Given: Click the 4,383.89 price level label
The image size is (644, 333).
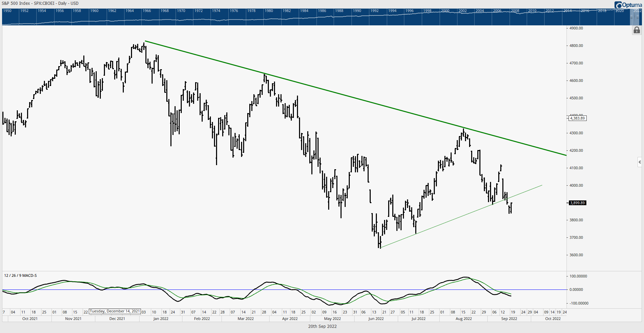Looking at the screenshot, I should coord(577,118).
